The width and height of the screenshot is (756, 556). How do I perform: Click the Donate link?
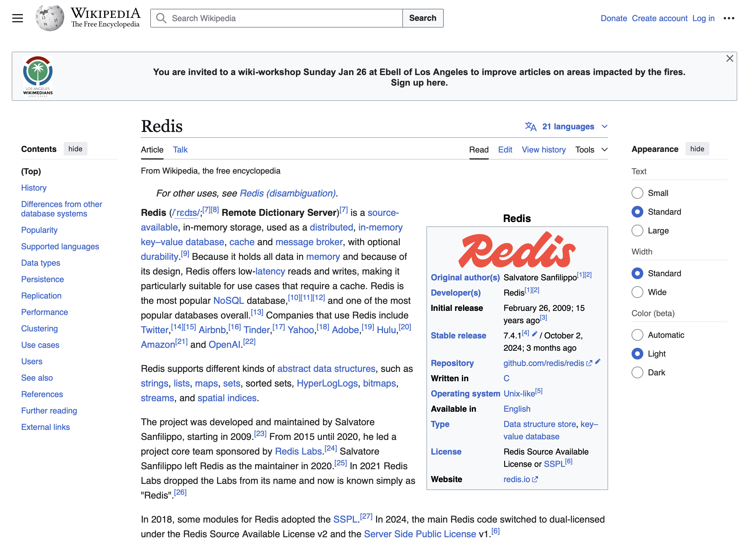tap(614, 18)
